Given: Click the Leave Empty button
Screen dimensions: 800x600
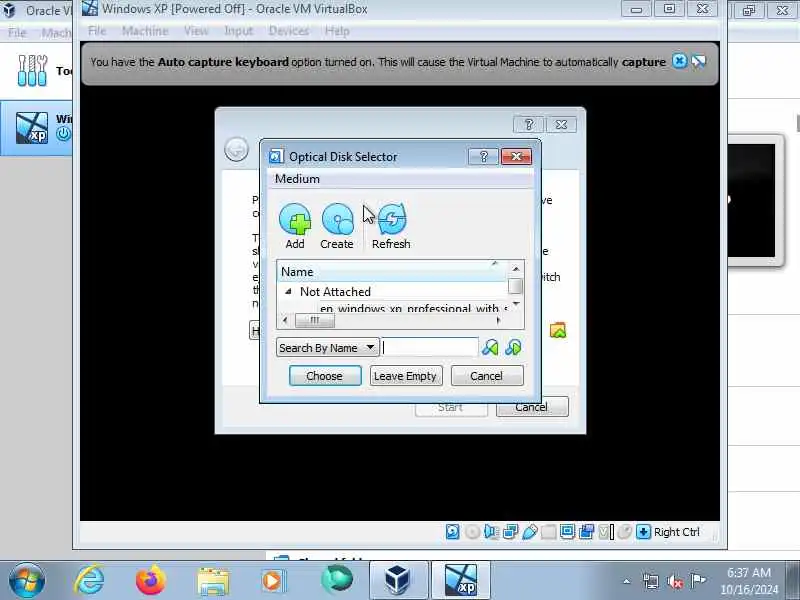Looking at the screenshot, I should pyautogui.click(x=406, y=376).
